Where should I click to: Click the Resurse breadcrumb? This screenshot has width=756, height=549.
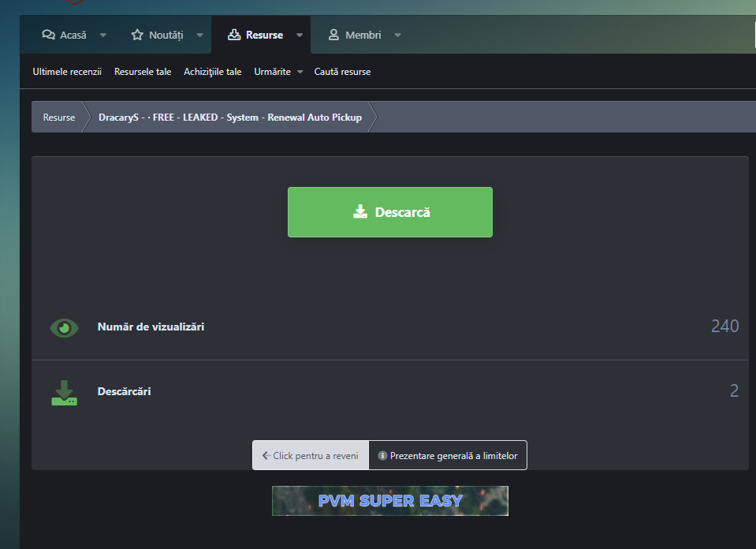coord(59,118)
